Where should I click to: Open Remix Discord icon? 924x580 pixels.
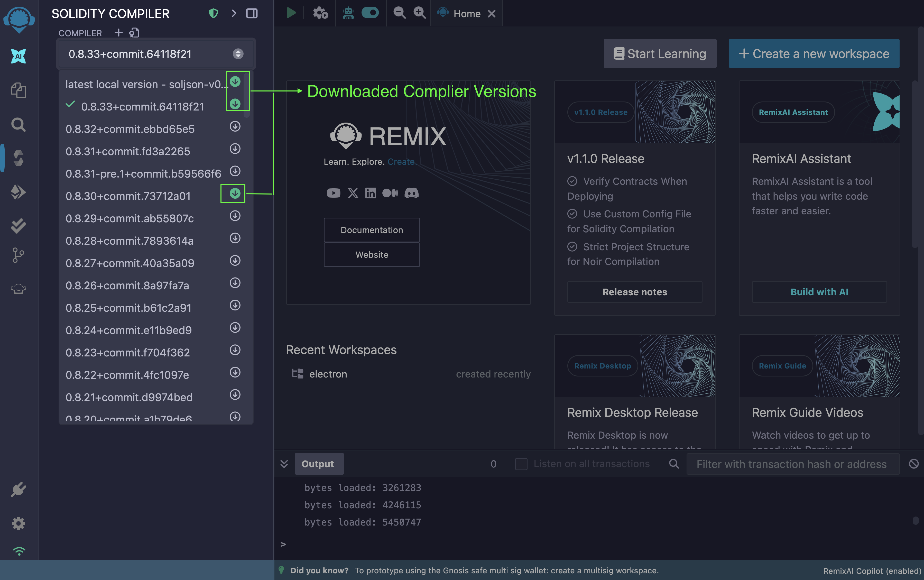[412, 193]
